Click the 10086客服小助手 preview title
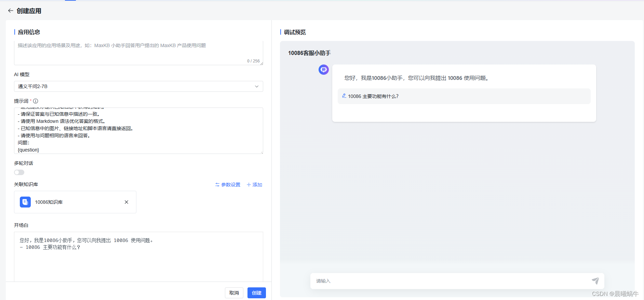Image resolution: width=644 pixels, height=300 pixels. click(309, 53)
